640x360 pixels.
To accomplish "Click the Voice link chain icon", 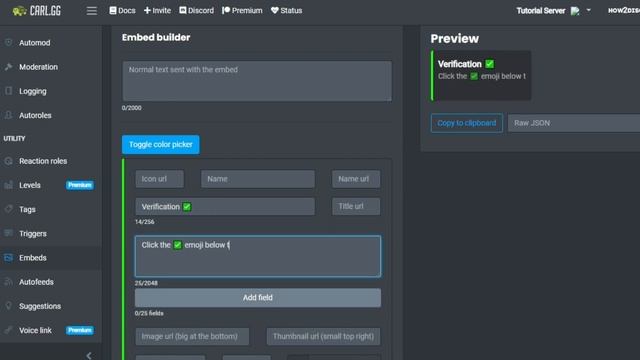I will click(9, 330).
